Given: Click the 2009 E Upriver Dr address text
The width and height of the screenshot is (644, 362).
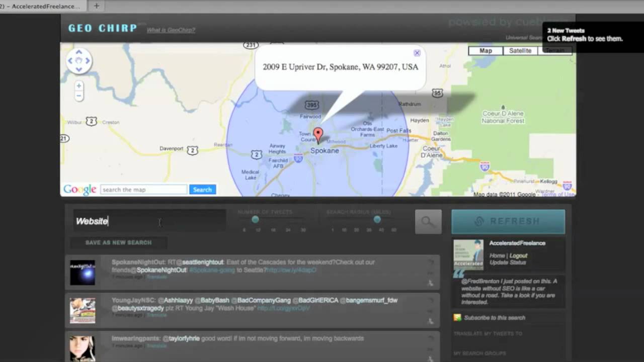Looking at the screenshot, I should (x=340, y=67).
